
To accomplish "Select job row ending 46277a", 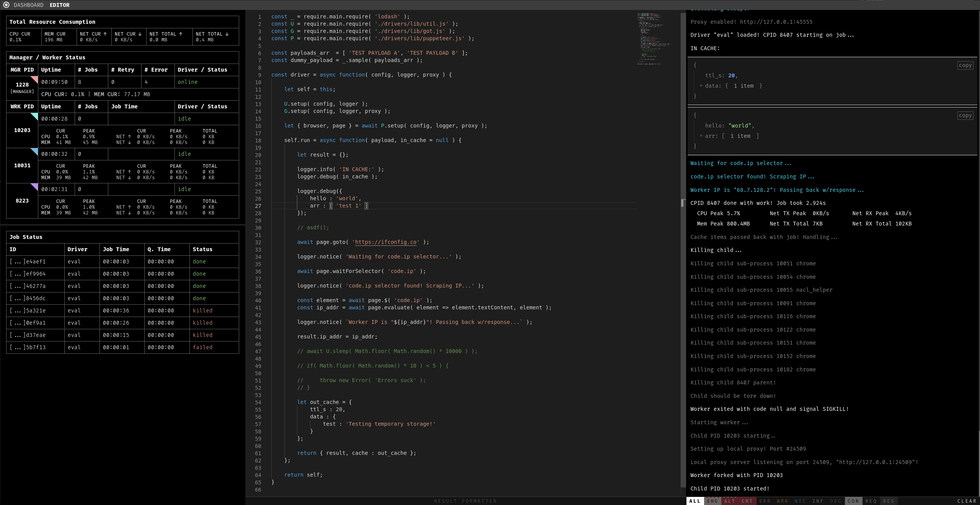I will [122, 286].
